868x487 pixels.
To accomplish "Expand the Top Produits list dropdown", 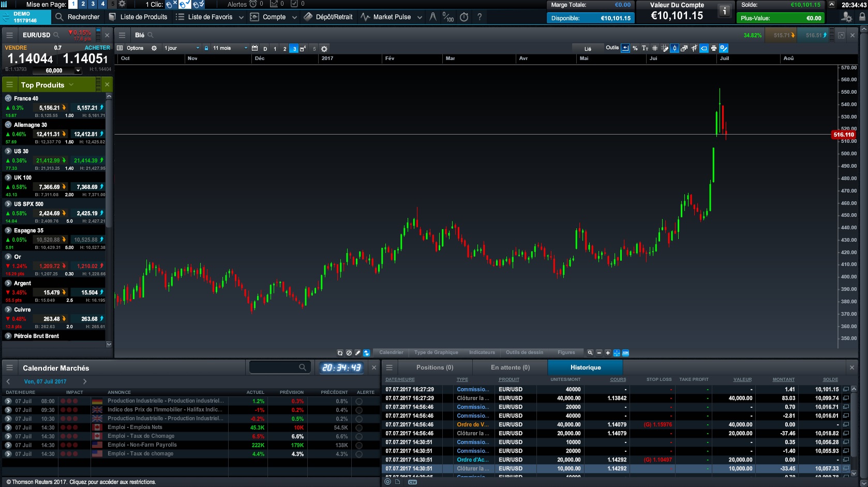I will point(71,85).
